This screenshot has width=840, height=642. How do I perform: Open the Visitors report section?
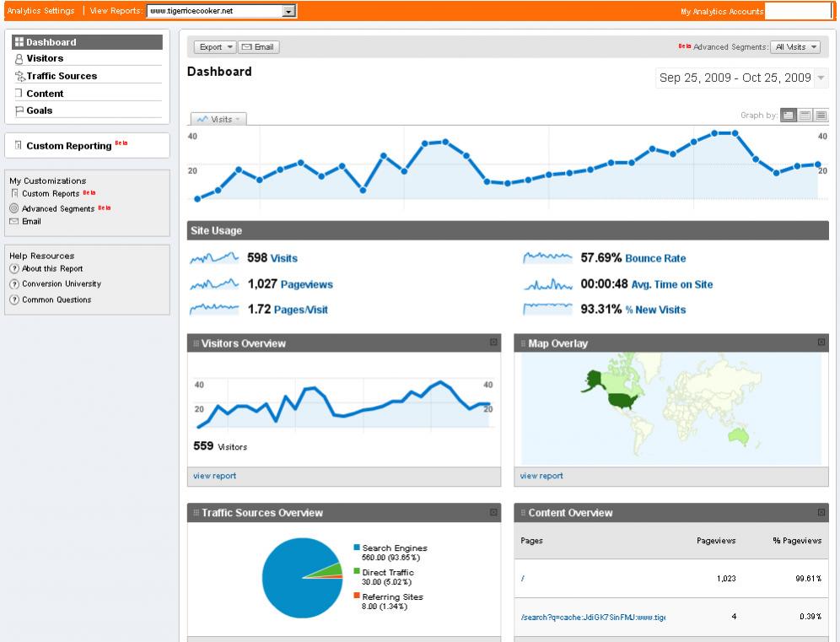(45, 58)
